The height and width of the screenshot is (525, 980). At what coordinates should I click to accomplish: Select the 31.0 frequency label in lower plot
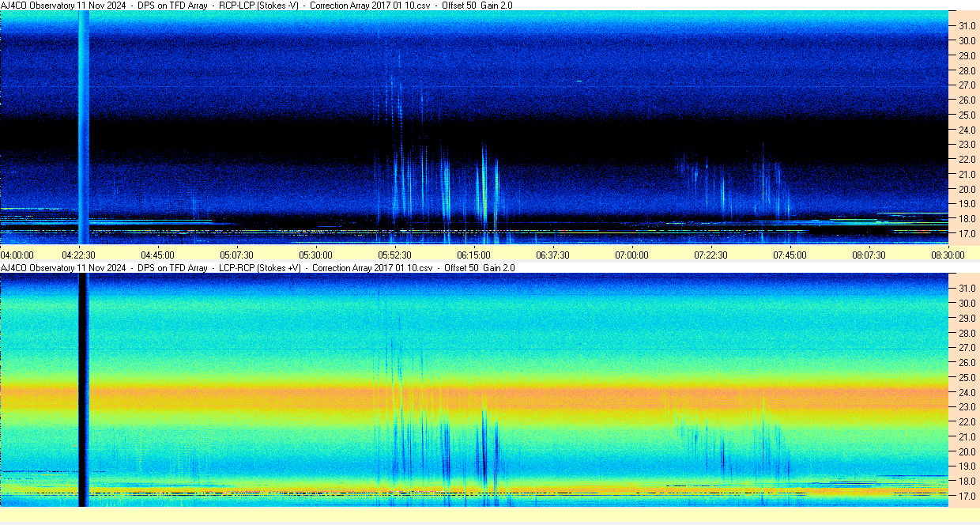(x=967, y=288)
